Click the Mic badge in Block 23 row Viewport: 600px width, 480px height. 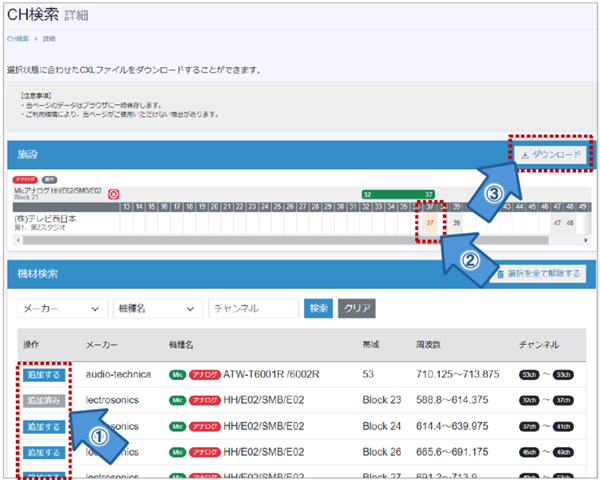[x=178, y=401]
